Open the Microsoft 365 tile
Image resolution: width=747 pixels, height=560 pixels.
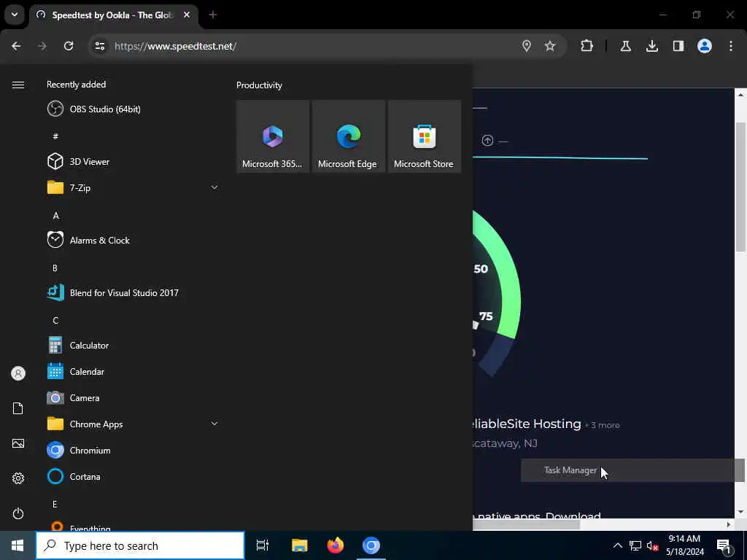coord(273,136)
